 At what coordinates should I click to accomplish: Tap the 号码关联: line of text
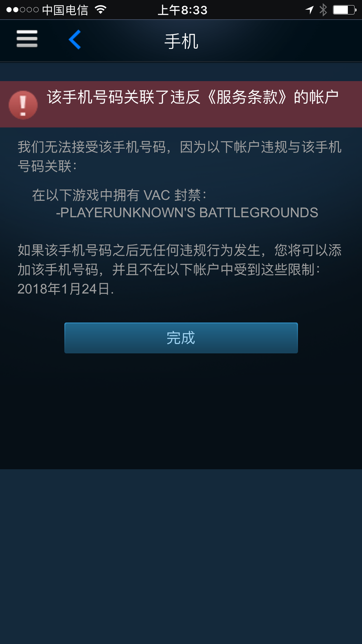coord(47,166)
